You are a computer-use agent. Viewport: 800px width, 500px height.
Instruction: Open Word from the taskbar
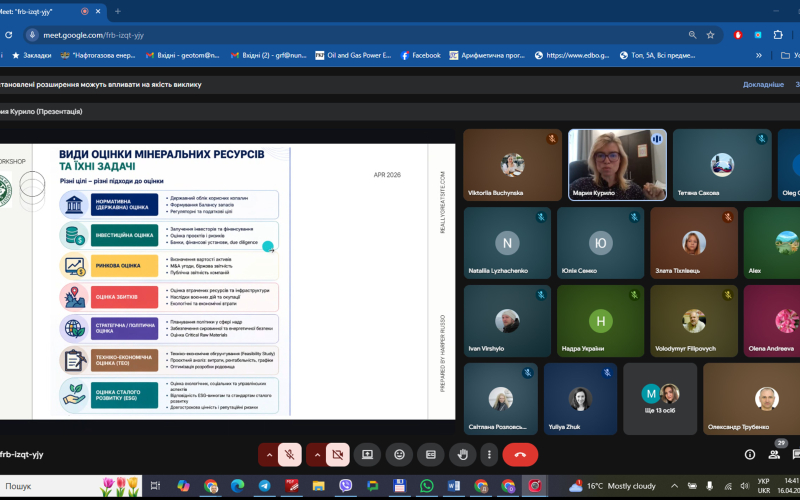click(454, 486)
